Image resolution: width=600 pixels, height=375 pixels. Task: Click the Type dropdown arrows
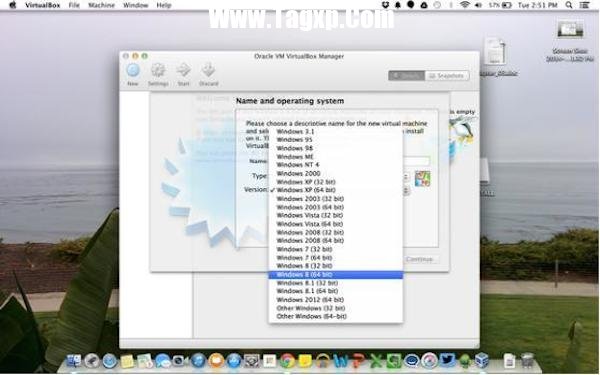[x=406, y=177]
